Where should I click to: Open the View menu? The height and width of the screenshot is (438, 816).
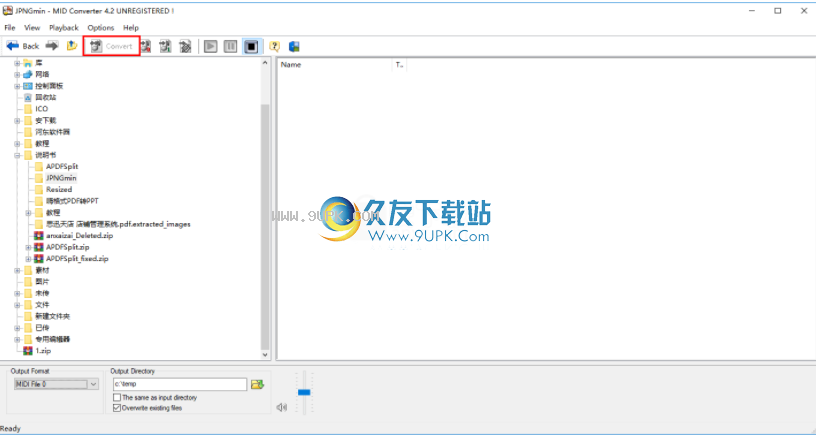pyautogui.click(x=32, y=28)
